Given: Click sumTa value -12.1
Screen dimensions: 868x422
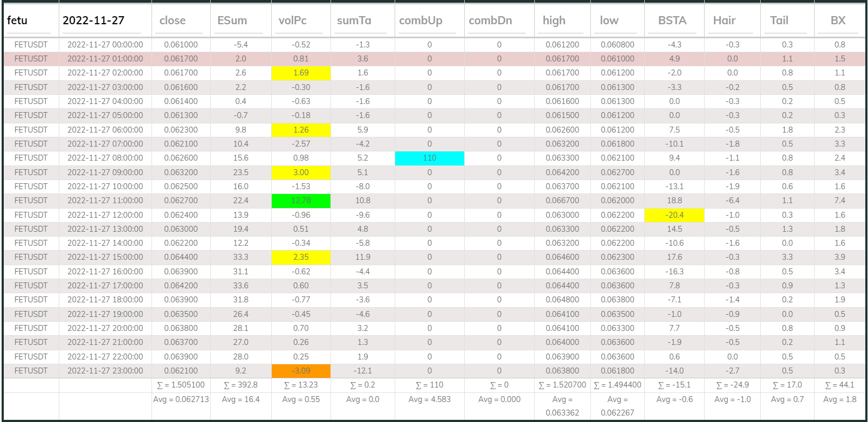Looking at the screenshot, I should pos(363,371).
